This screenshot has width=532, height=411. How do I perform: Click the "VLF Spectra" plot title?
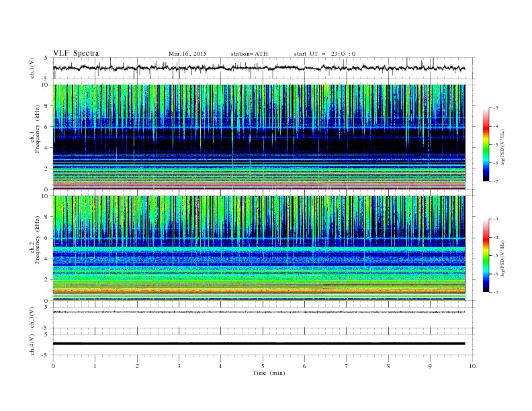point(76,53)
